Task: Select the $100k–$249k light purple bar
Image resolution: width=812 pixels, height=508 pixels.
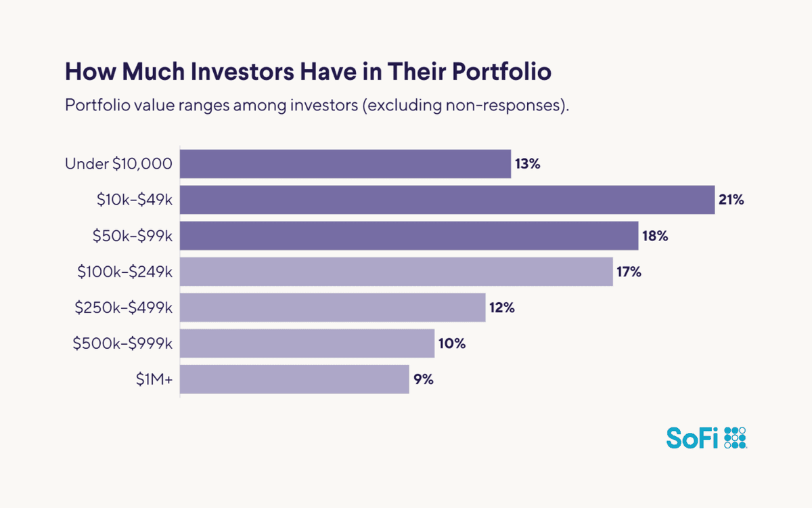Action: [396, 272]
